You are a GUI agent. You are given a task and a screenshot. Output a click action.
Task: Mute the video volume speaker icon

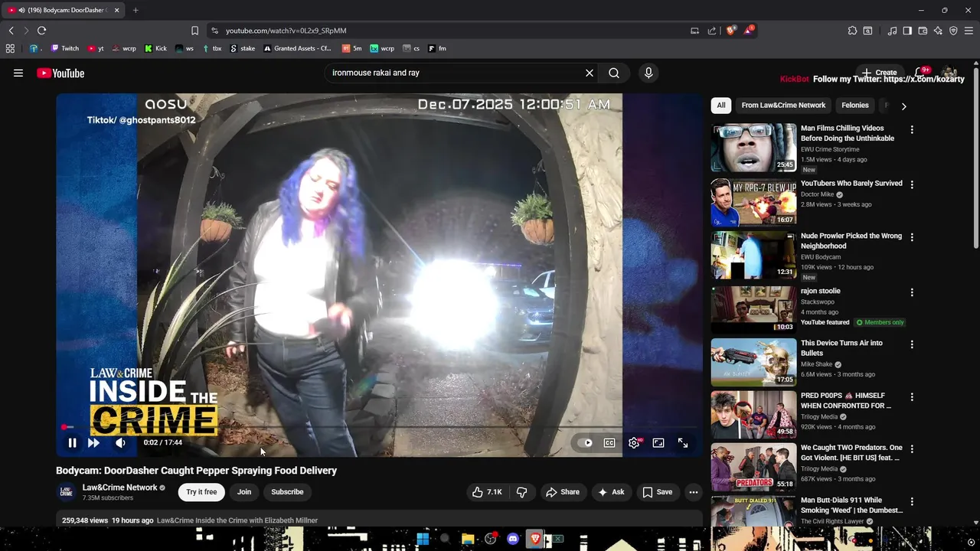[x=120, y=442]
